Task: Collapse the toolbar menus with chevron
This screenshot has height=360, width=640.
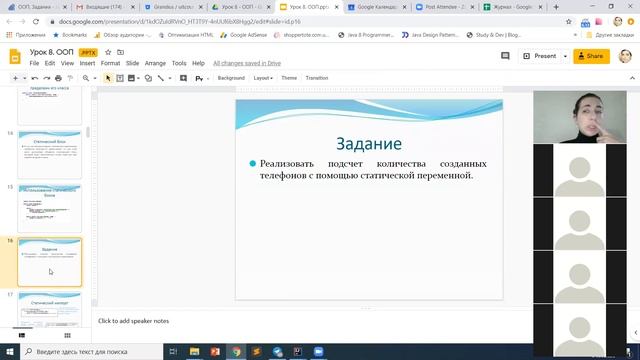Action: click(x=632, y=78)
